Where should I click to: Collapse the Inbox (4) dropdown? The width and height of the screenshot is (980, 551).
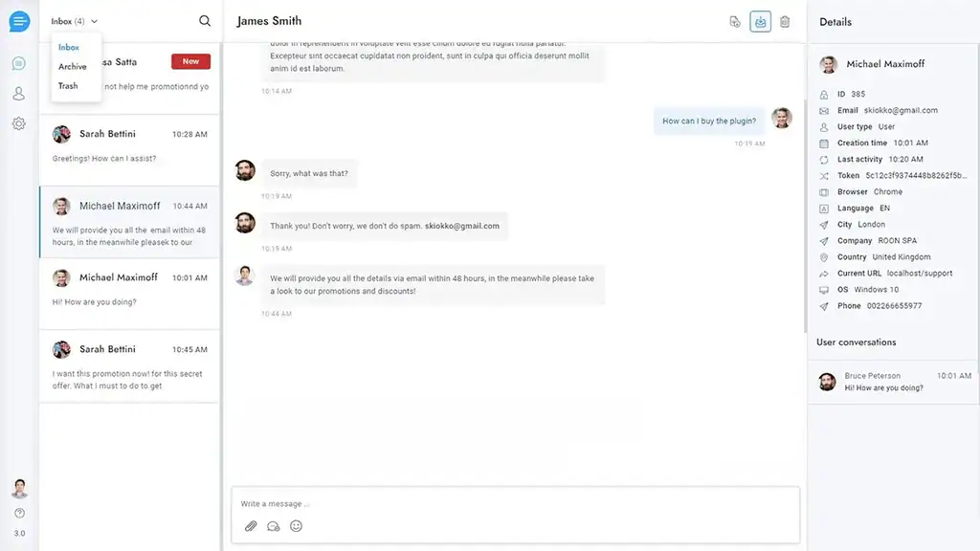pos(75,21)
